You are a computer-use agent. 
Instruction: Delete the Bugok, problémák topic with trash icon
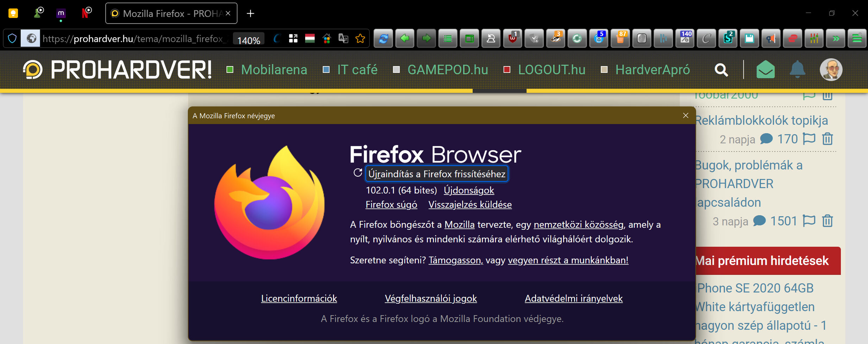click(x=828, y=221)
